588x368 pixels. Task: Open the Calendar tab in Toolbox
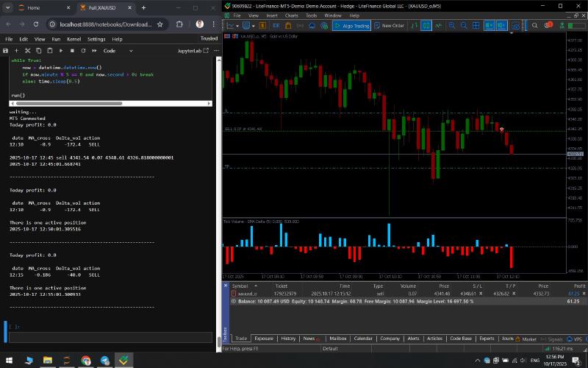(363, 339)
